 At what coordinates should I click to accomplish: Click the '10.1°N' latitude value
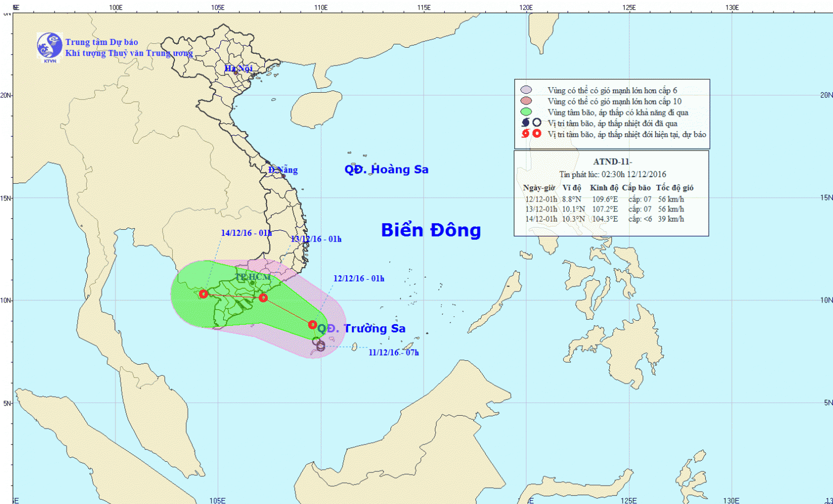click(x=574, y=209)
